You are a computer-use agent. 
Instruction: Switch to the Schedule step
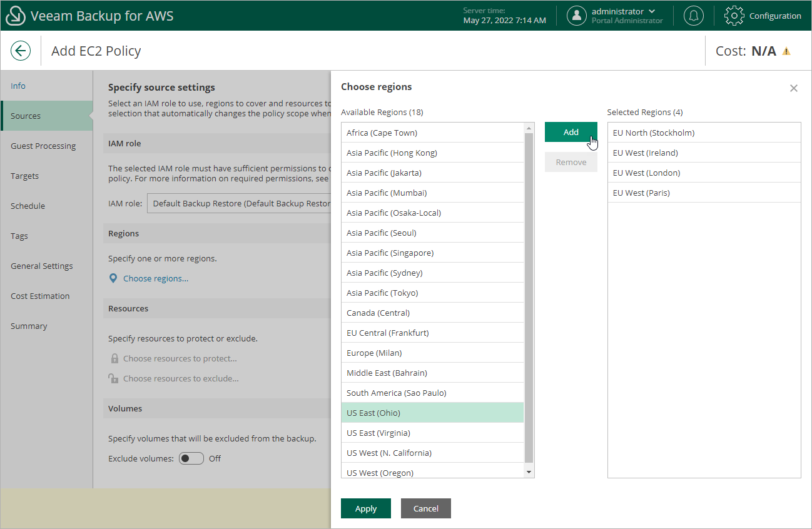pos(28,206)
